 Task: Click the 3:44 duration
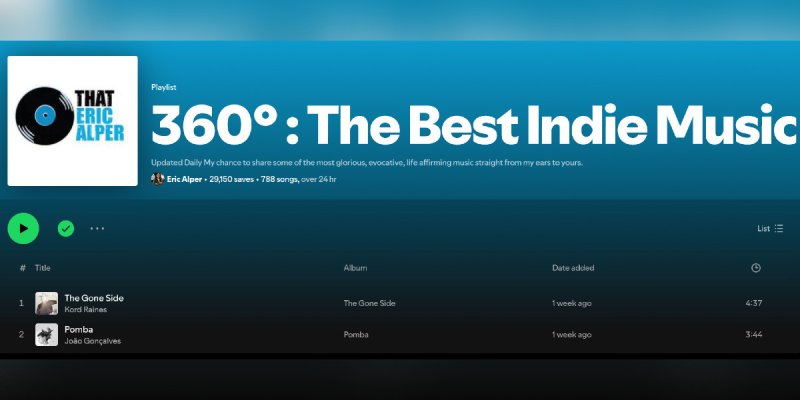point(754,335)
